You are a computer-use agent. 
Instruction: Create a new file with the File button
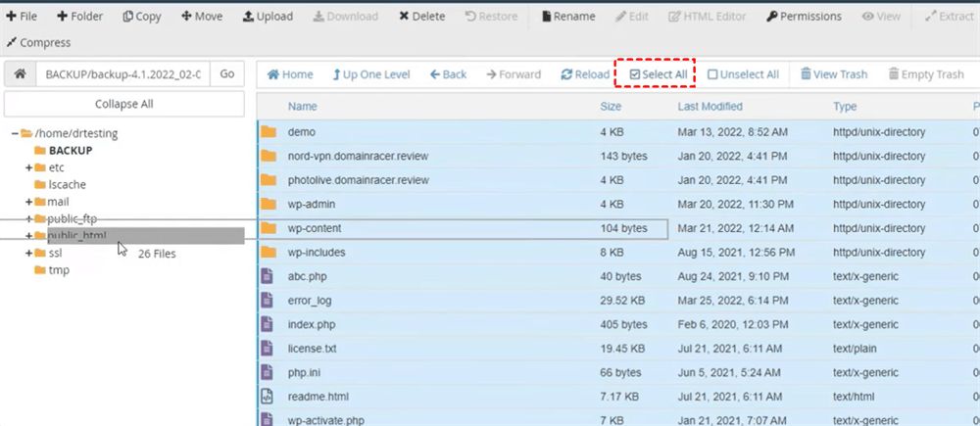(x=22, y=17)
